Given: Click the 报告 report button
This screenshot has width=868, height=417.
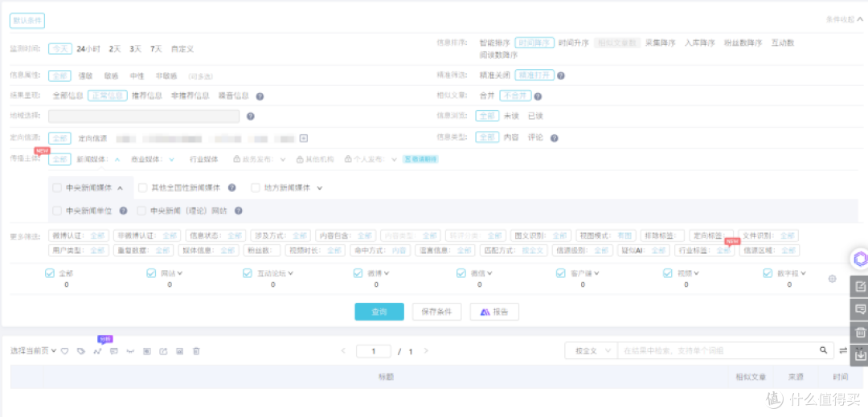Looking at the screenshot, I should pyautogui.click(x=494, y=312).
